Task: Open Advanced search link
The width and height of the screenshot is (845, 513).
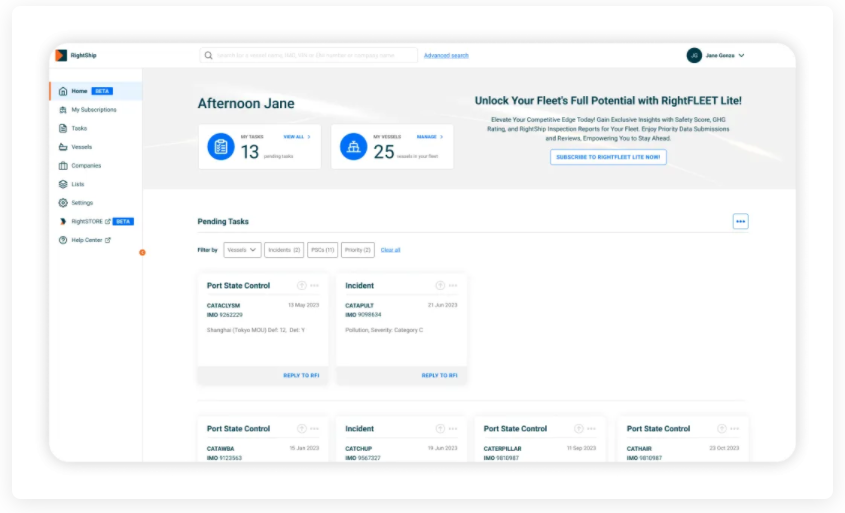Action: 446,56
